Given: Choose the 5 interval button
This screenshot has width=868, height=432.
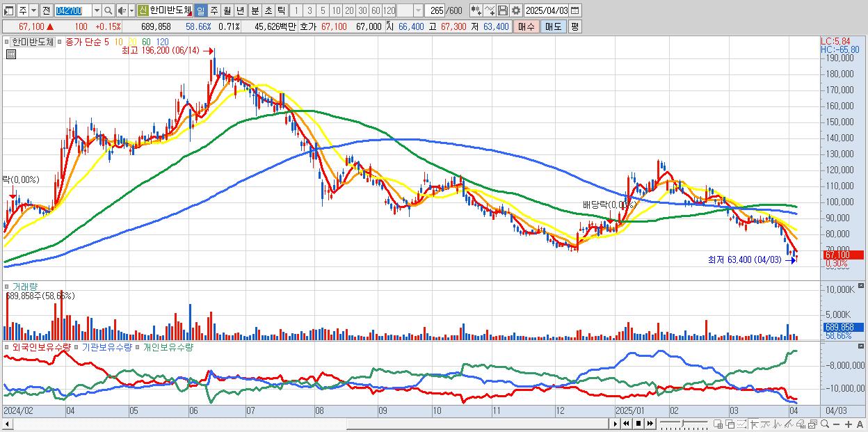Looking at the screenshot, I should pyautogui.click(x=323, y=10).
